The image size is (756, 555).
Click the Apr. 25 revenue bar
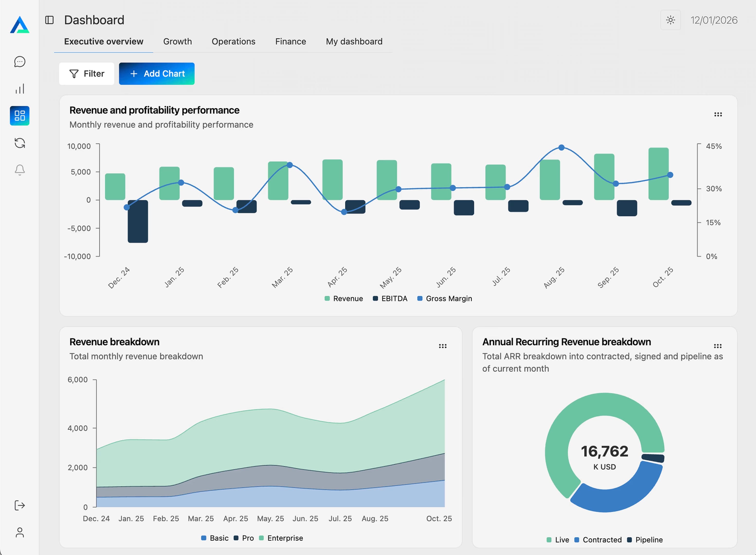(x=332, y=180)
